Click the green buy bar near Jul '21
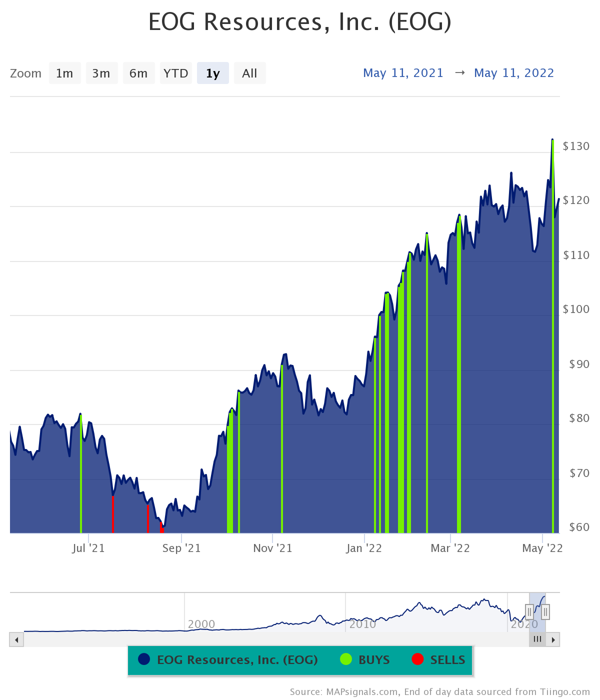This screenshot has height=700, width=600. [80, 473]
